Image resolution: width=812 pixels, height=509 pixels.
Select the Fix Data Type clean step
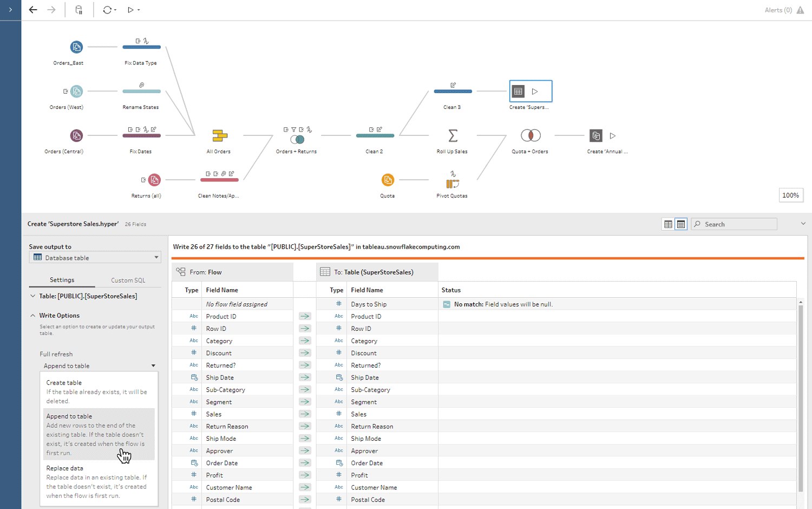(141, 47)
